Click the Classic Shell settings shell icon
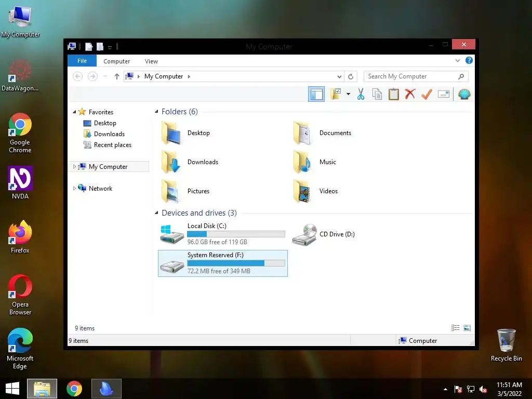The width and height of the screenshot is (532, 399). tap(464, 94)
